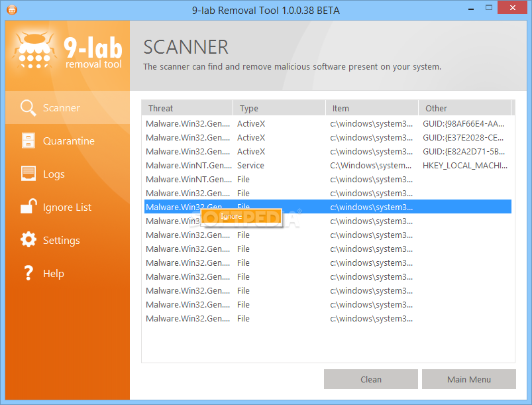532x405 pixels.
Task: Close the 9-lab Removal Tool window
Action: click(513, 7)
